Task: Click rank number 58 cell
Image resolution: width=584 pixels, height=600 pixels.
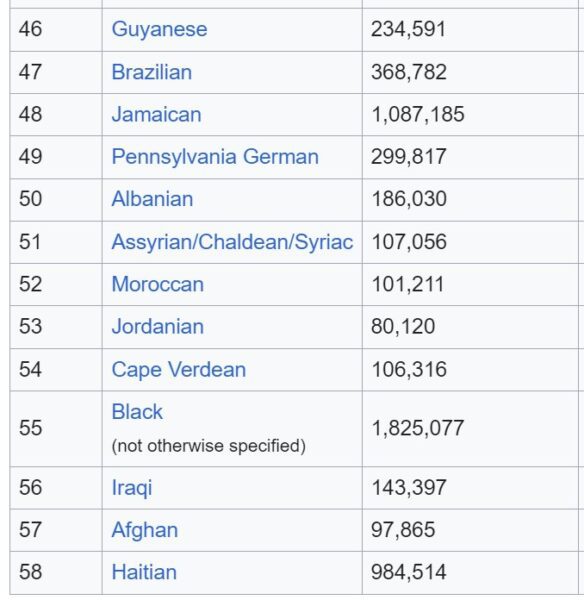Action: [56, 572]
